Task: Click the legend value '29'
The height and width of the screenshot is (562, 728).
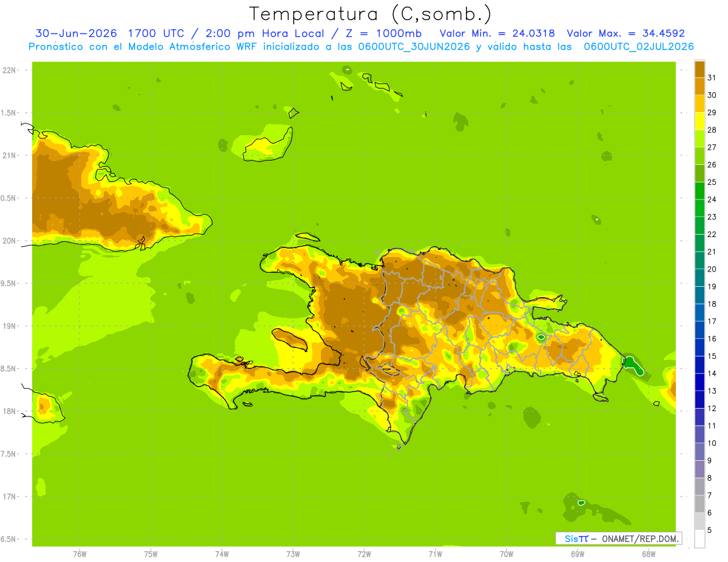Action: (x=712, y=112)
